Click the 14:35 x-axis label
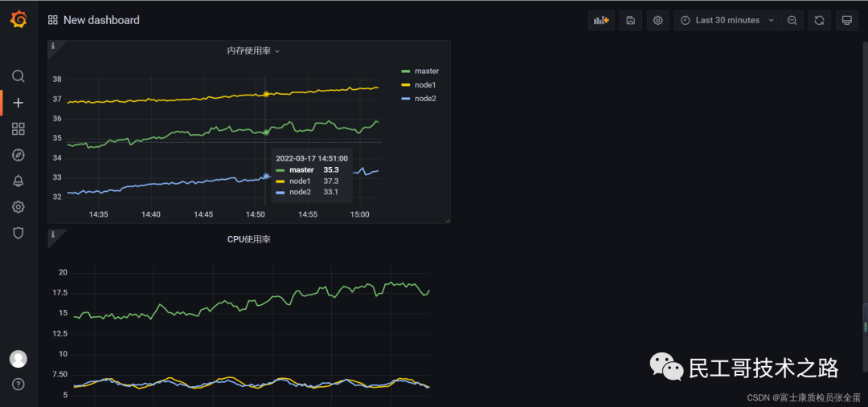This screenshot has width=868, height=407. [98, 214]
